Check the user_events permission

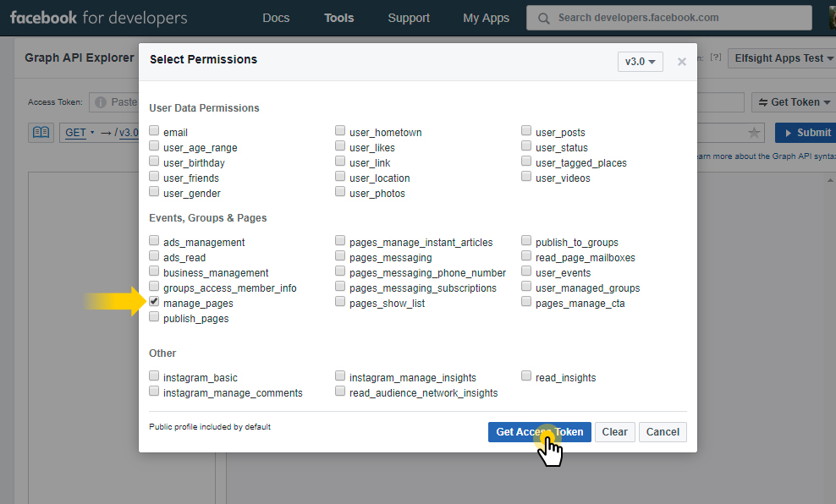click(525, 271)
